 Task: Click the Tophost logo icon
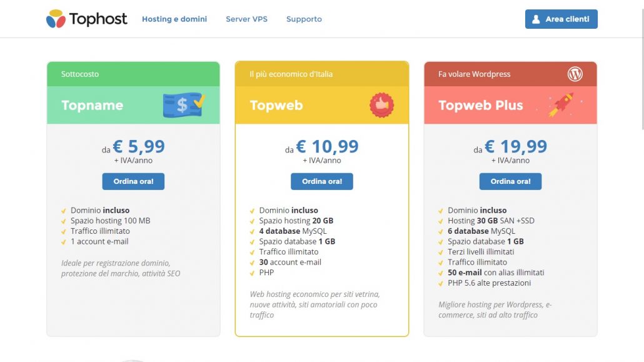(x=56, y=19)
